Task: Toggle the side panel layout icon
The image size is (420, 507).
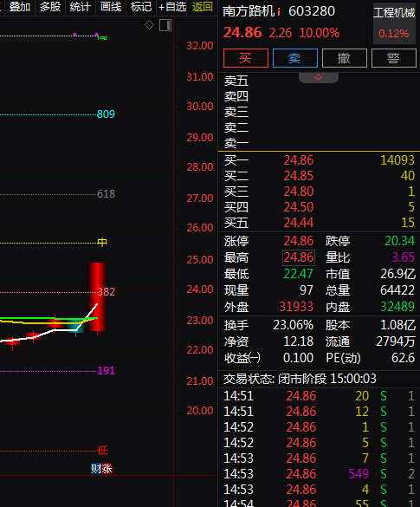Action: [x=165, y=25]
